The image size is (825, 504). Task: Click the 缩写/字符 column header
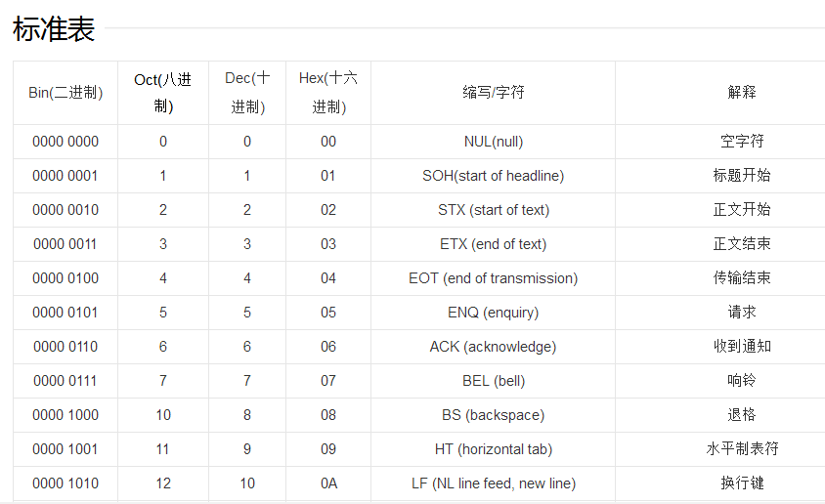(x=494, y=93)
